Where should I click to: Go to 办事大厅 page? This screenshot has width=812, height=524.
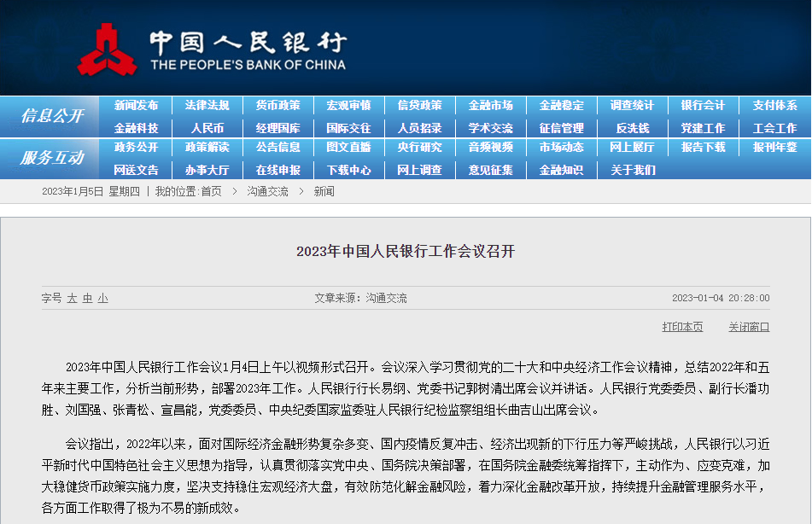(x=207, y=170)
